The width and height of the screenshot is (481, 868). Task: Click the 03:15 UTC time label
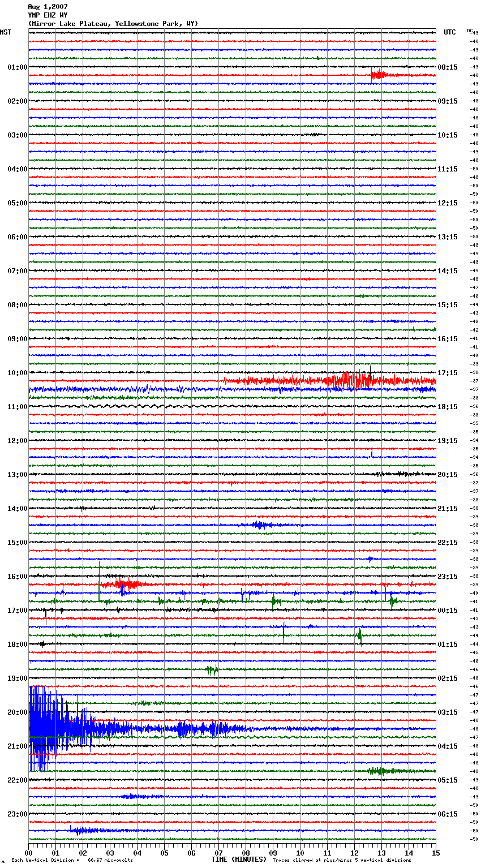click(x=448, y=712)
